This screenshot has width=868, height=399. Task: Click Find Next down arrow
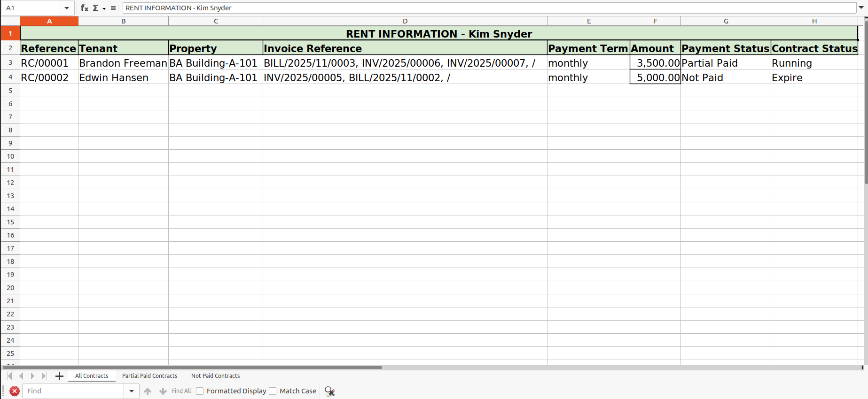point(163,391)
